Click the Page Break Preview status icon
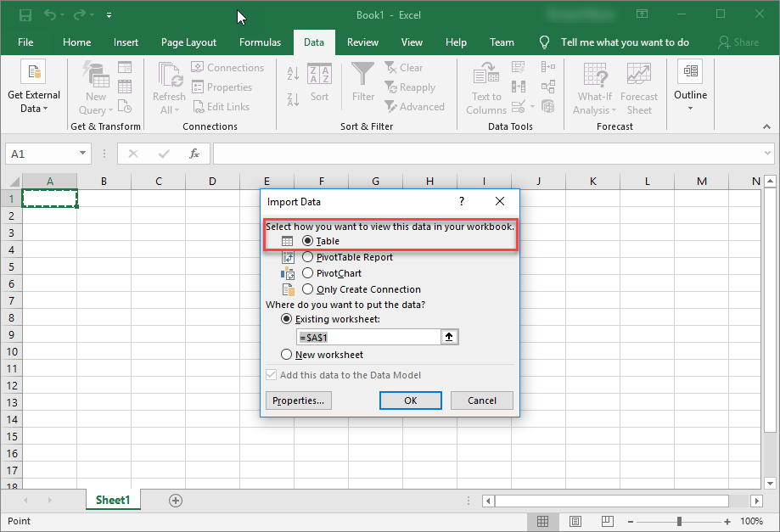The width and height of the screenshot is (780, 532). [x=608, y=521]
